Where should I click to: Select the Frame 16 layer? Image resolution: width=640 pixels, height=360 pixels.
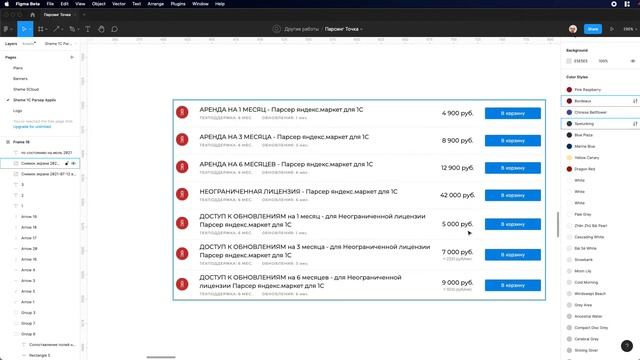21,142
